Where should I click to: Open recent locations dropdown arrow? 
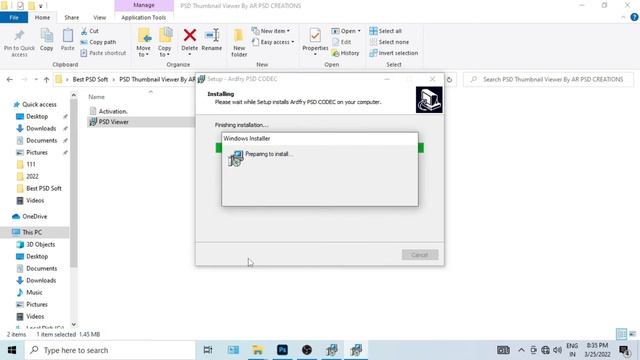point(36,80)
